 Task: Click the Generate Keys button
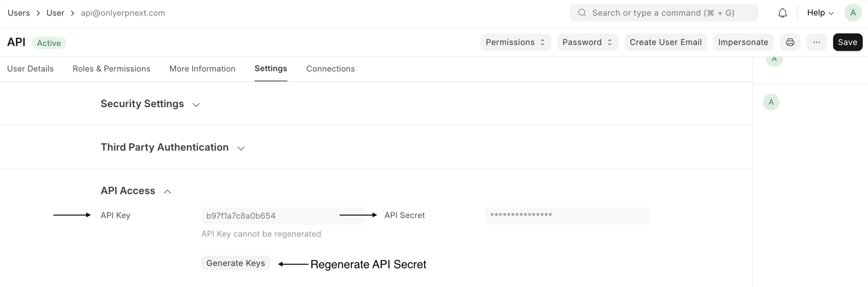(235, 263)
